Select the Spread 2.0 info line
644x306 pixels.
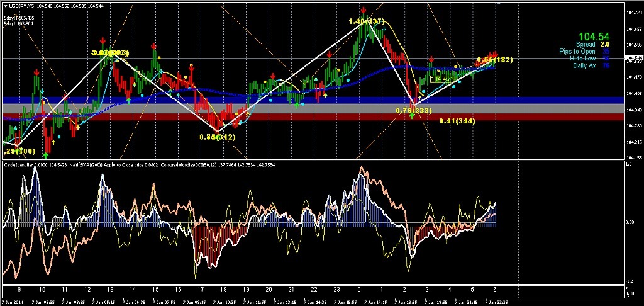click(x=592, y=44)
